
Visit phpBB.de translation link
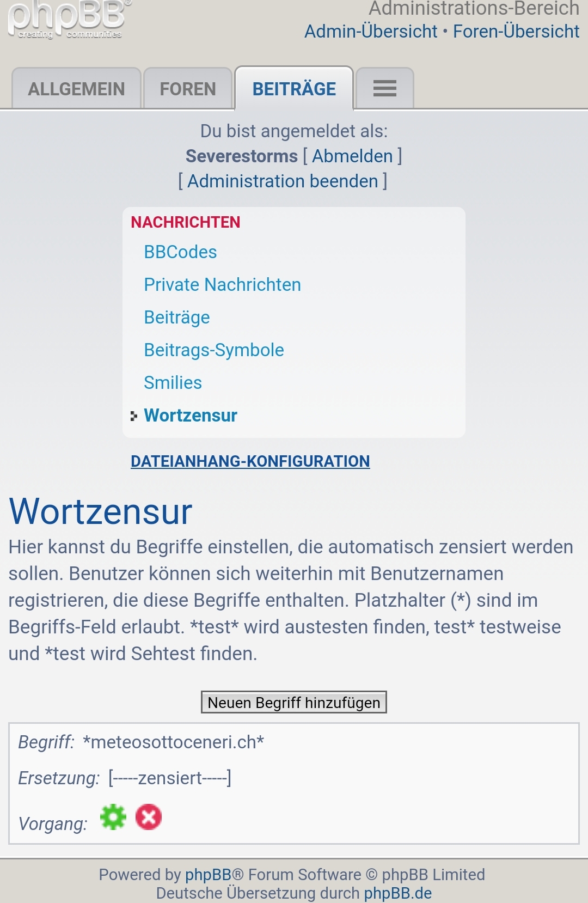pyautogui.click(x=398, y=893)
